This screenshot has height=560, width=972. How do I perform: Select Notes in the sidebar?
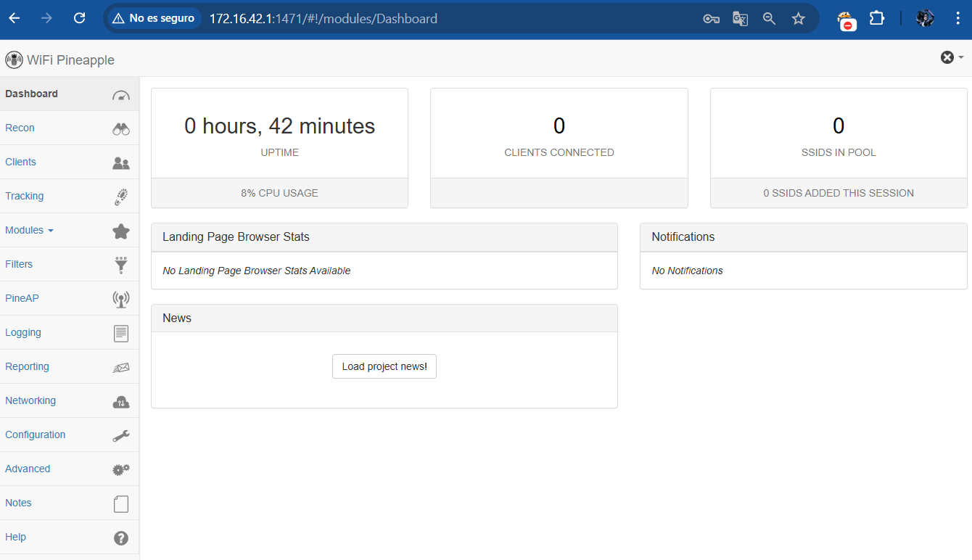tap(18, 503)
